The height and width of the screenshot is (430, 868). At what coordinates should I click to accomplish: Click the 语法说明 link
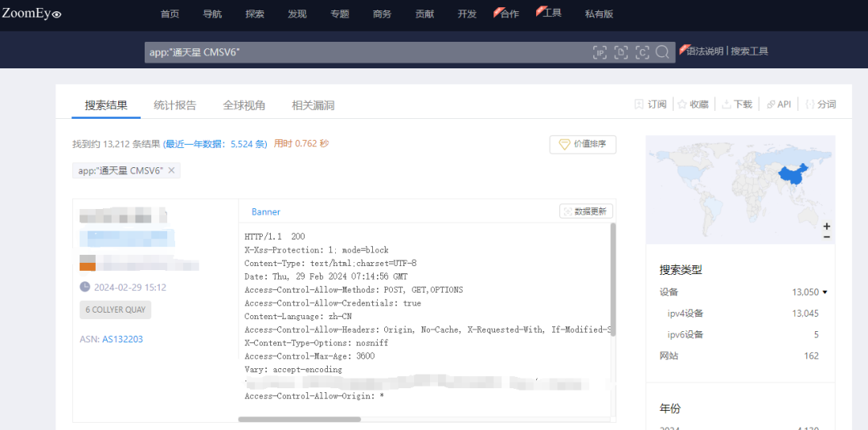pyautogui.click(x=705, y=51)
